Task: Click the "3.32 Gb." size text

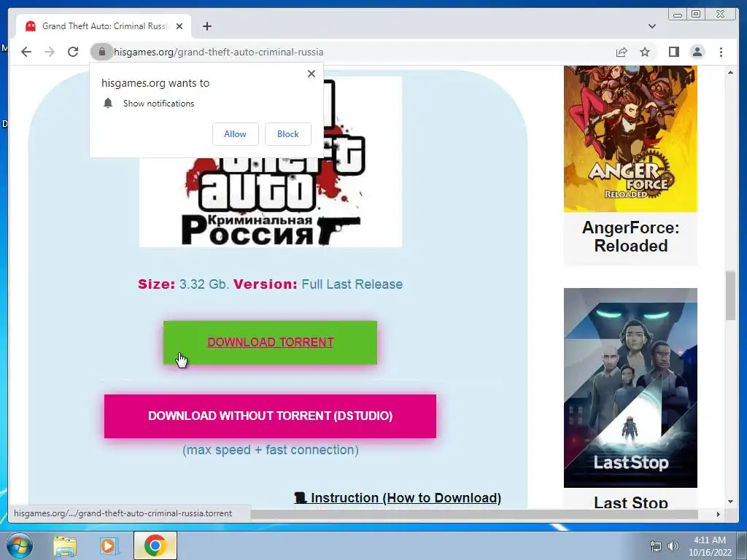Action: click(x=204, y=284)
